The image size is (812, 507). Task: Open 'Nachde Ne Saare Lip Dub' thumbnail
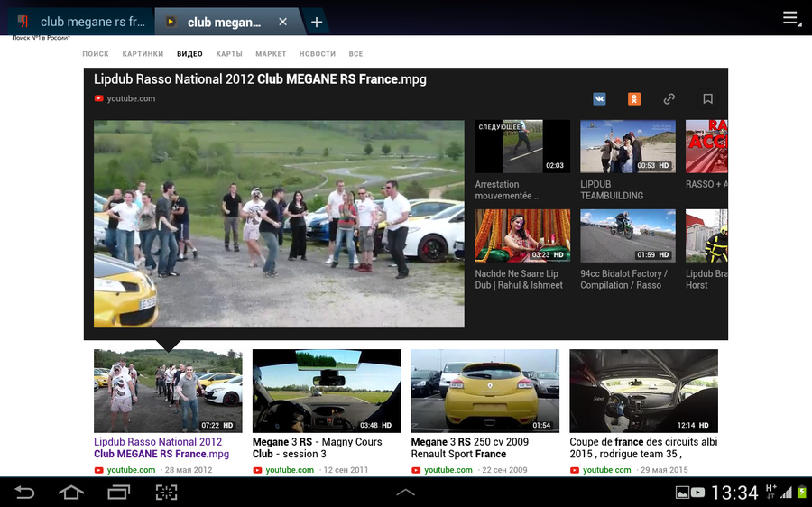[522, 235]
